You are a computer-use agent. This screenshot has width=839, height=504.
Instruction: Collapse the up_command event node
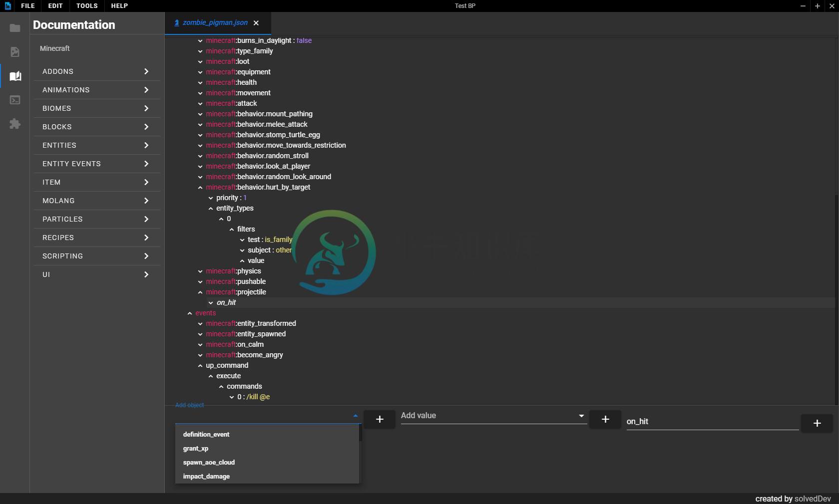tap(200, 366)
